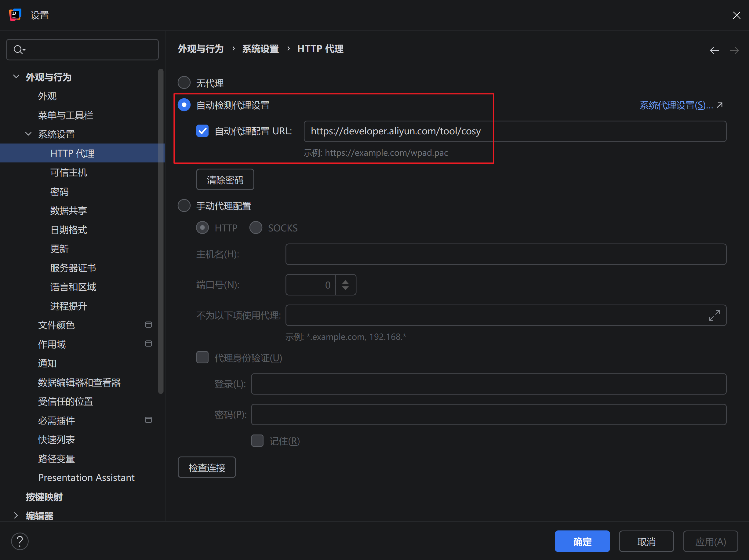Expand the 编辑器 tree section
This screenshot has width=749, height=560.
tap(16, 515)
